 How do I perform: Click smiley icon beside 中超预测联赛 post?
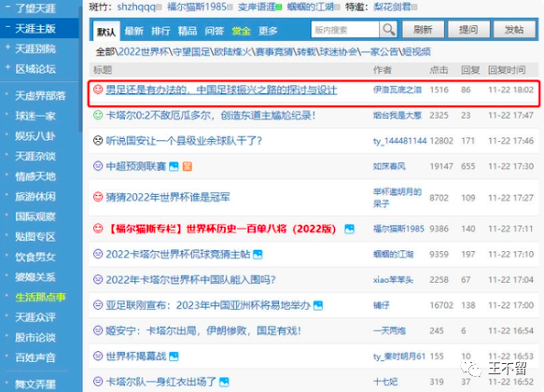[x=98, y=166]
